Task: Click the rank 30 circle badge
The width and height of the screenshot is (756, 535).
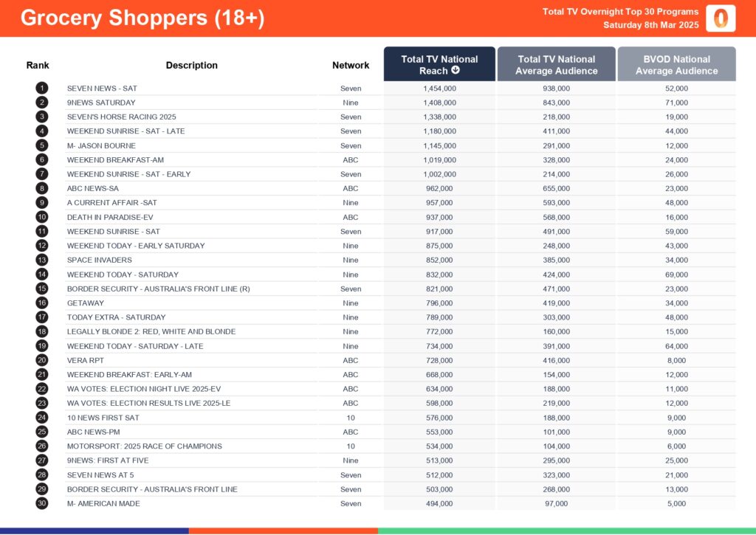Action: coord(42,503)
